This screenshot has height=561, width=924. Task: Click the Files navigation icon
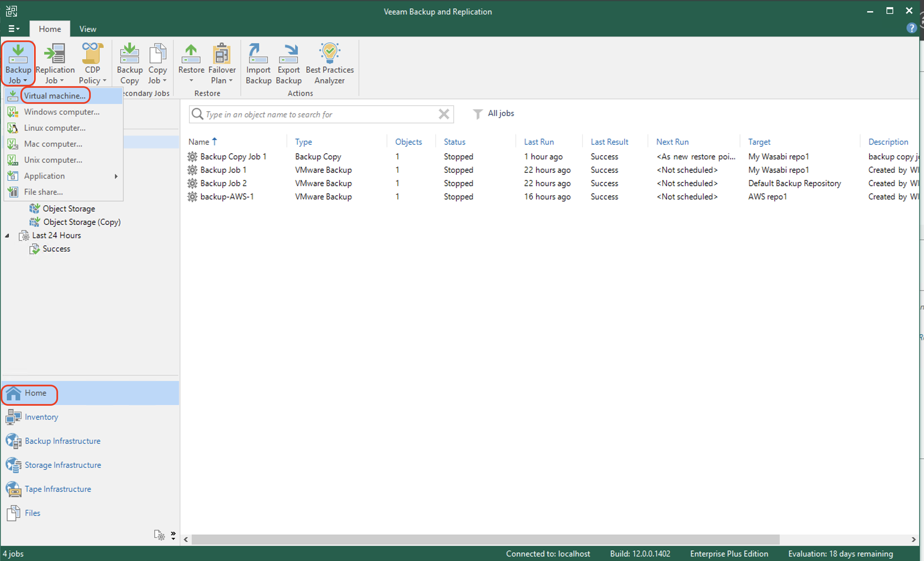13,513
